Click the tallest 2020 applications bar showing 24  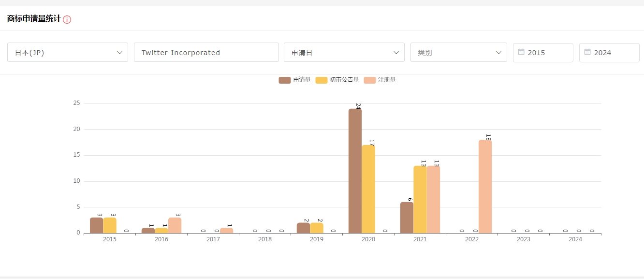pos(354,169)
